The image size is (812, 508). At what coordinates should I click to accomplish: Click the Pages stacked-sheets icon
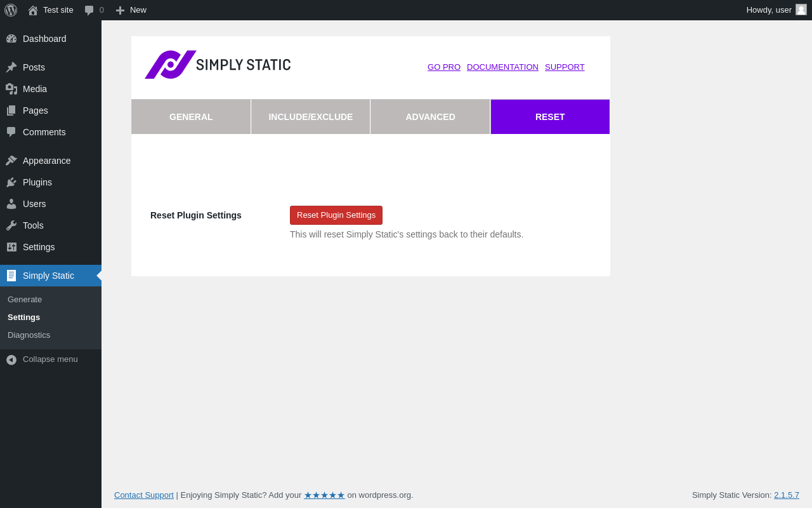(11, 110)
